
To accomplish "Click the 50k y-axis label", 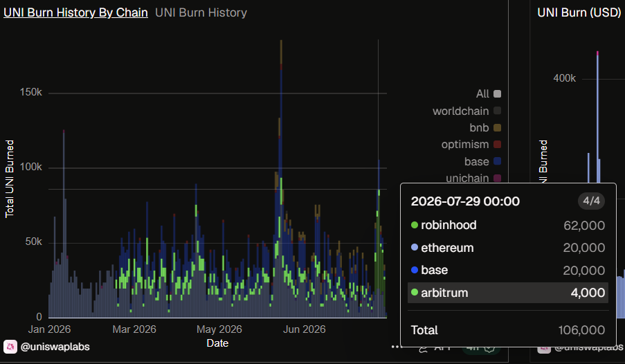I will [x=34, y=242].
